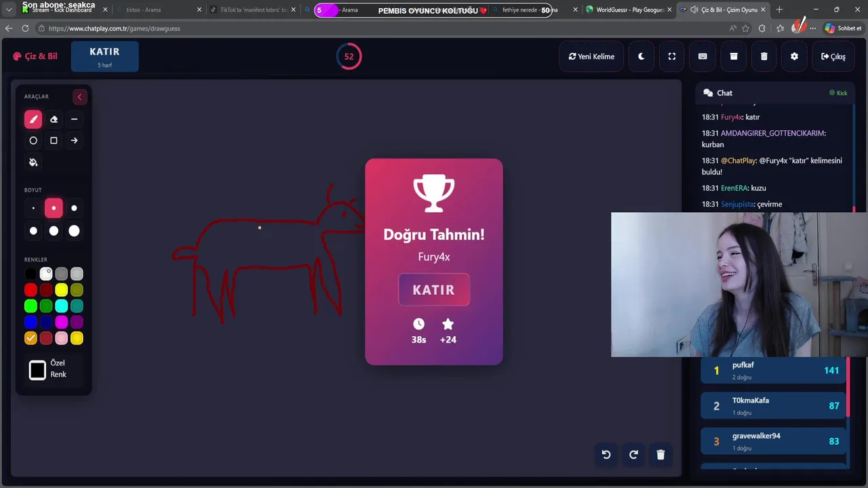Clear canvas with bottom trash icon
Screen dimensions: 868x488
coord(660,455)
